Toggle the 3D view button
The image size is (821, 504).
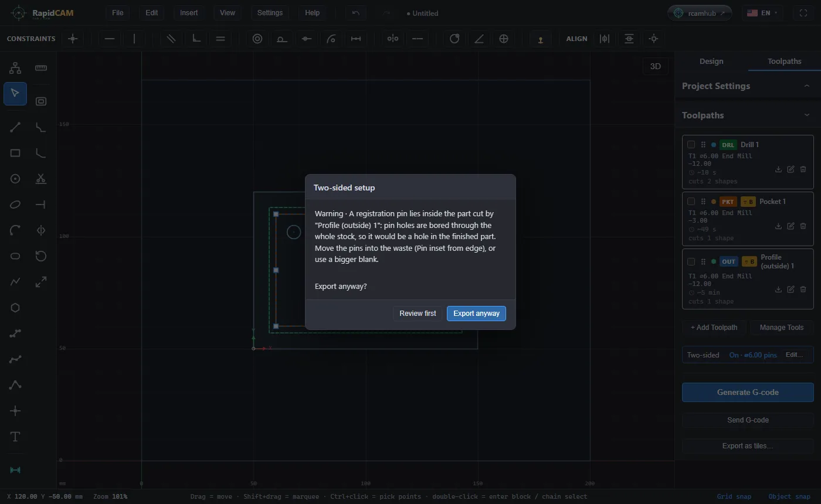tap(656, 66)
